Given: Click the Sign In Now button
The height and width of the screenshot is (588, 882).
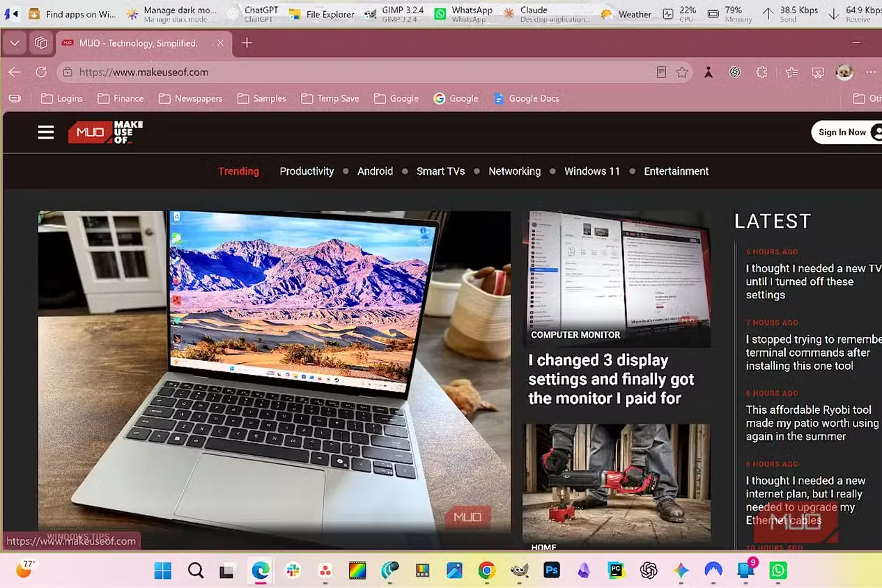Looking at the screenshot, I should 846,132.
